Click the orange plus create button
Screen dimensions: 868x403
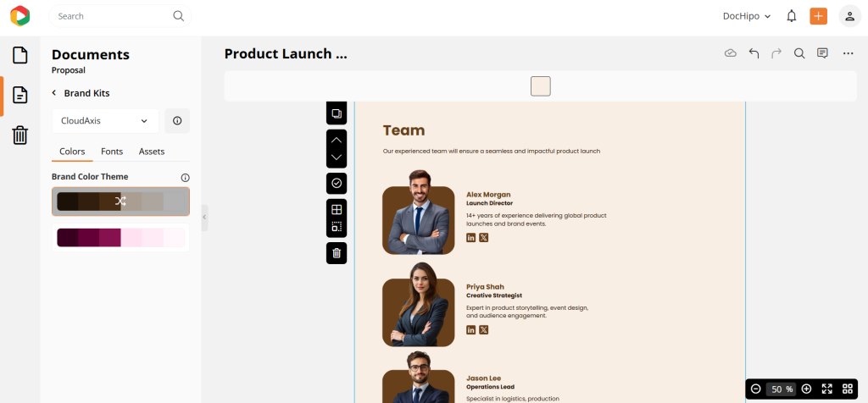[818, 16]
